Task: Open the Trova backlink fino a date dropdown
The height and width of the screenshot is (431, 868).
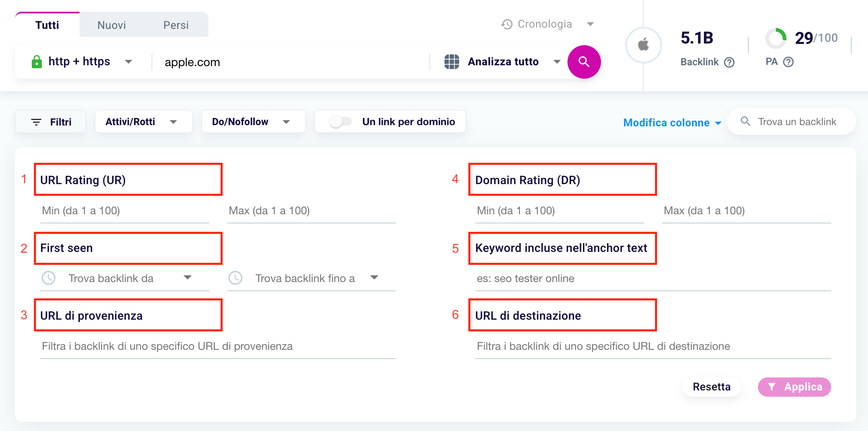Action: (311, 278)
